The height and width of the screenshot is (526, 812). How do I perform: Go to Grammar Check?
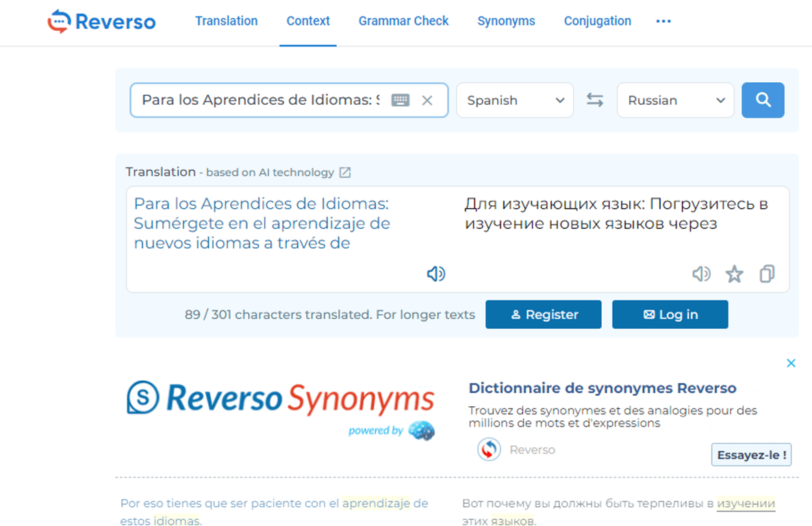pyautogui.click(x=403, y=21)
